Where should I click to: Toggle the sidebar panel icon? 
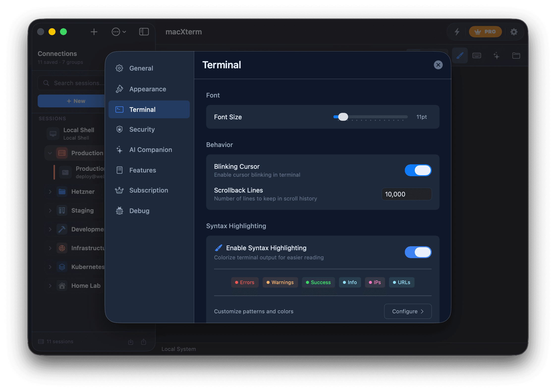(144, 32)
